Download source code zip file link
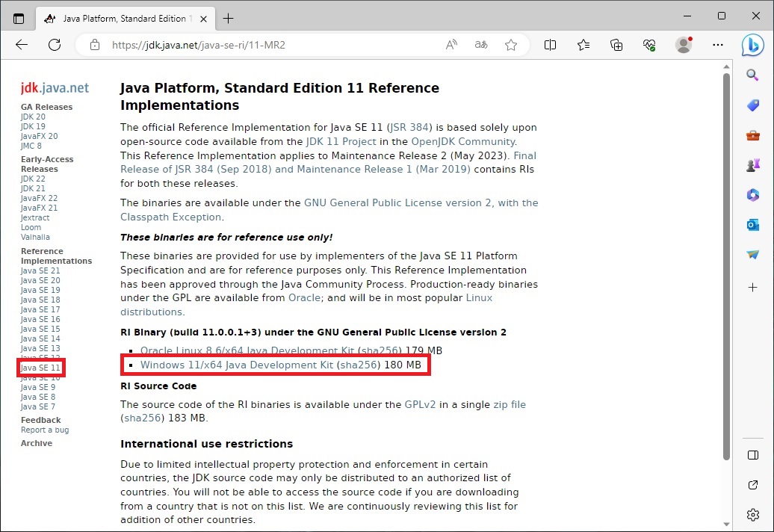774x532 pixels. tap(510, 405)
